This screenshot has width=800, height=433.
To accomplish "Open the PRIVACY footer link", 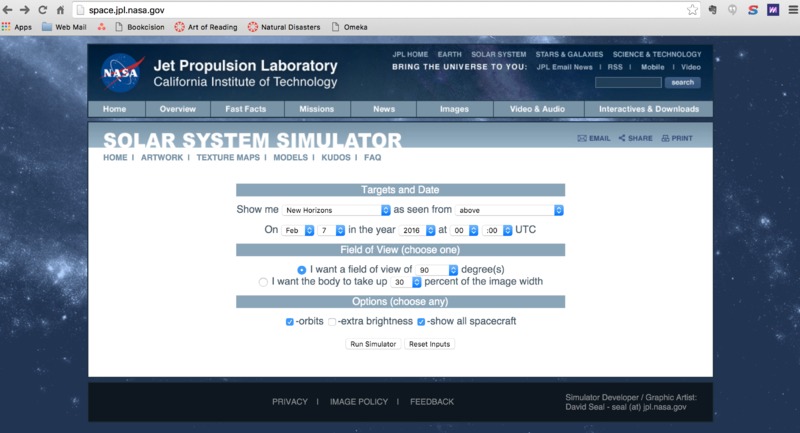I will tap(290, 402).
